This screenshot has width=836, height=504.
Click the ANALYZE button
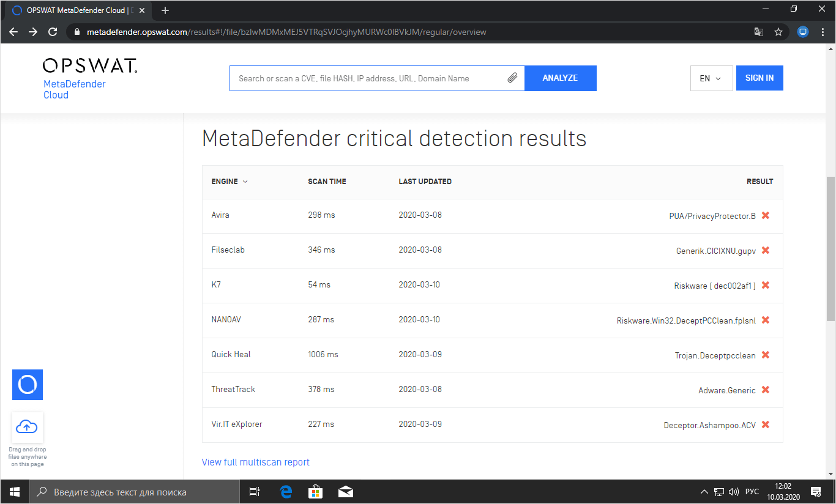[560, 78]
